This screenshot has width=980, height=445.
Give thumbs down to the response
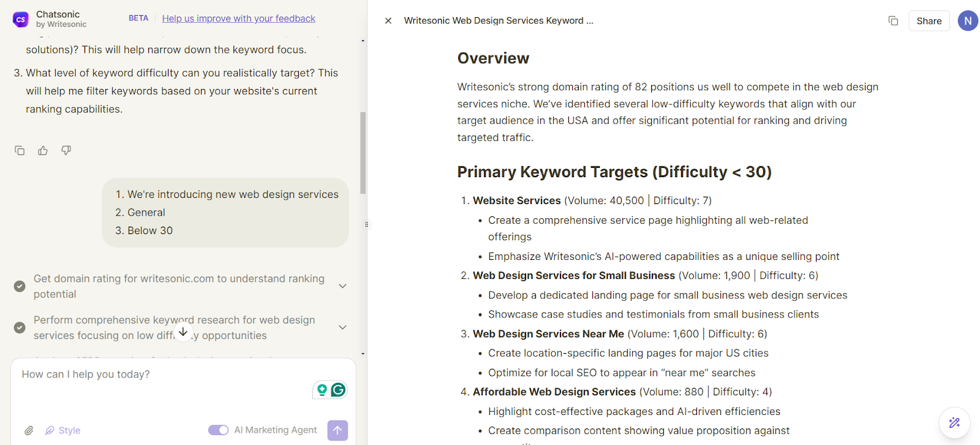pos(66,150)
